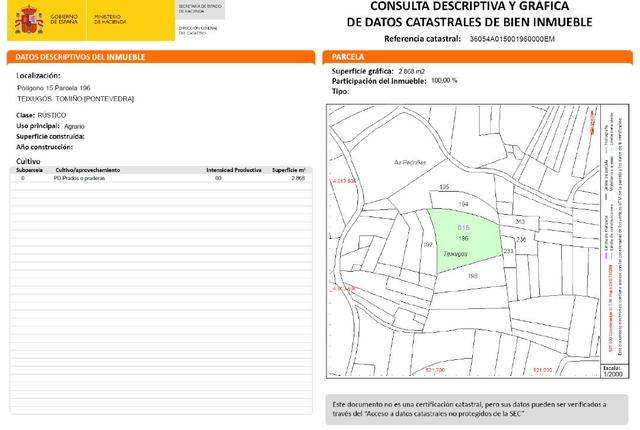
Task: Click parcel 243 on the map
Action: pyautogui.click(x=519, y=222)
